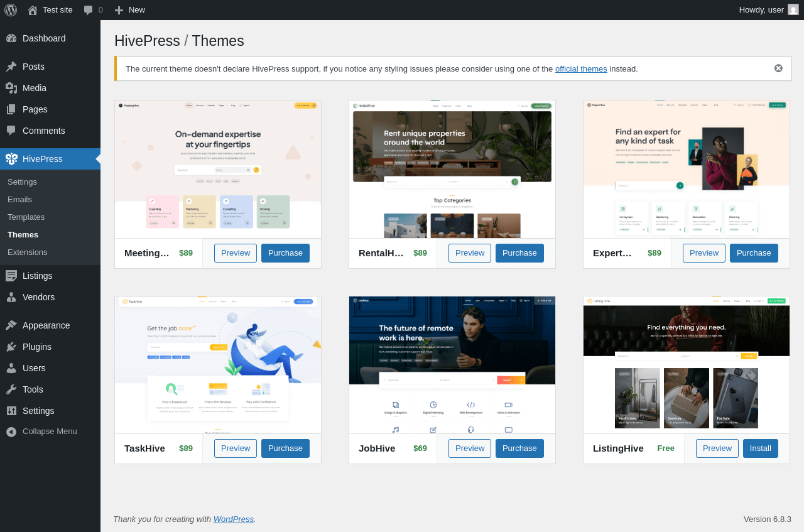Open HivePress Templates submenu item
The image size is (804, 532).
tap(50, 217)
